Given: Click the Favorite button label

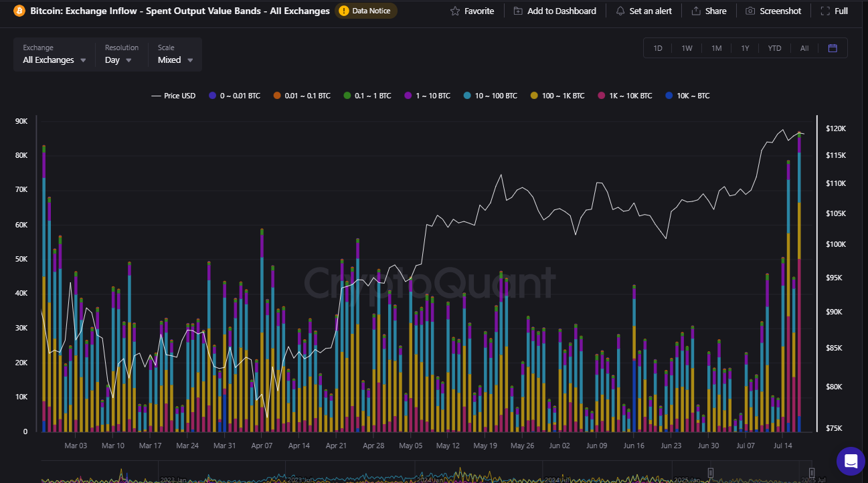Looking at the screenshot, I should tap(479, 11).
